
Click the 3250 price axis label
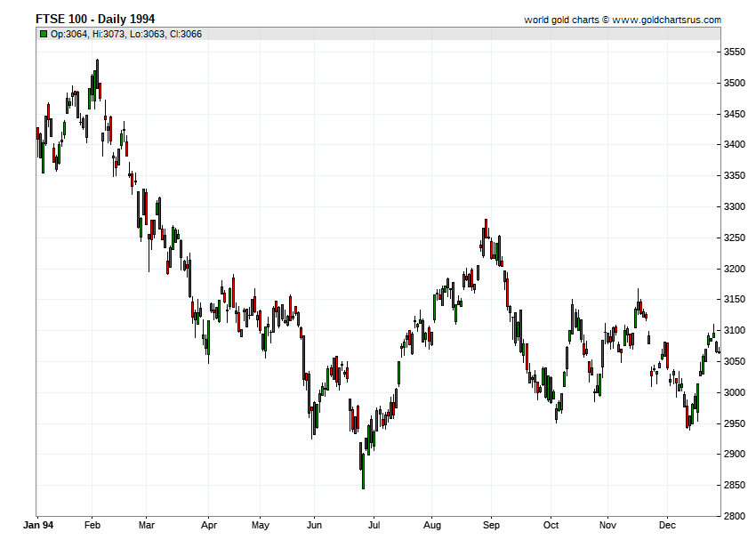point(735,238)
